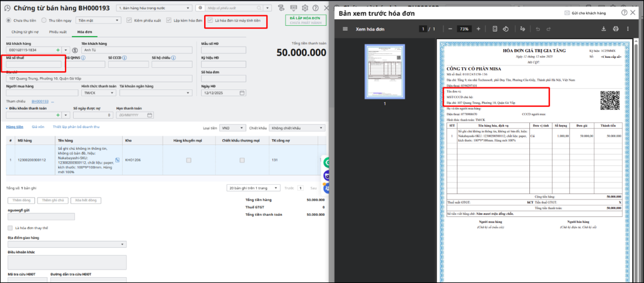Click Đã lập hóa đơn status button
Viewport: 644px width, 283px height.
point(305,20)
